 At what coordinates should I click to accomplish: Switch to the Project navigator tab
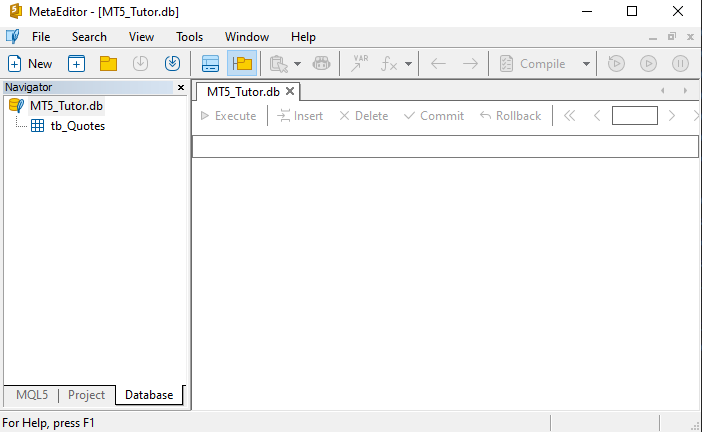[86, 395]
